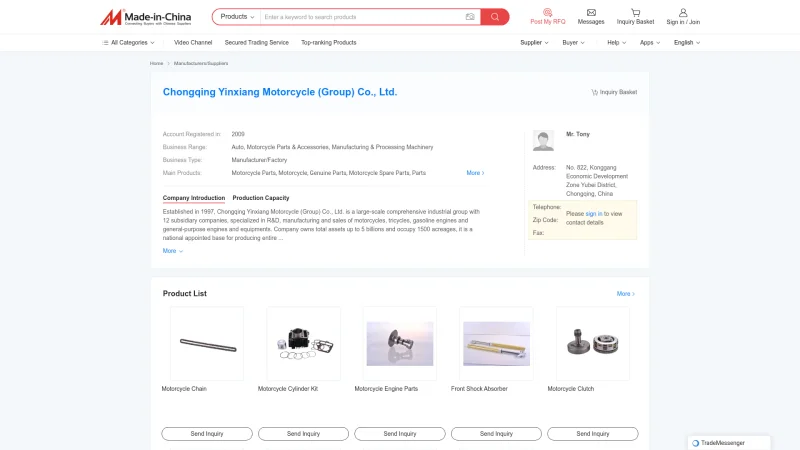800x450 pixels.
Task: Expand More under company introduction
Action: coord(172,251)
